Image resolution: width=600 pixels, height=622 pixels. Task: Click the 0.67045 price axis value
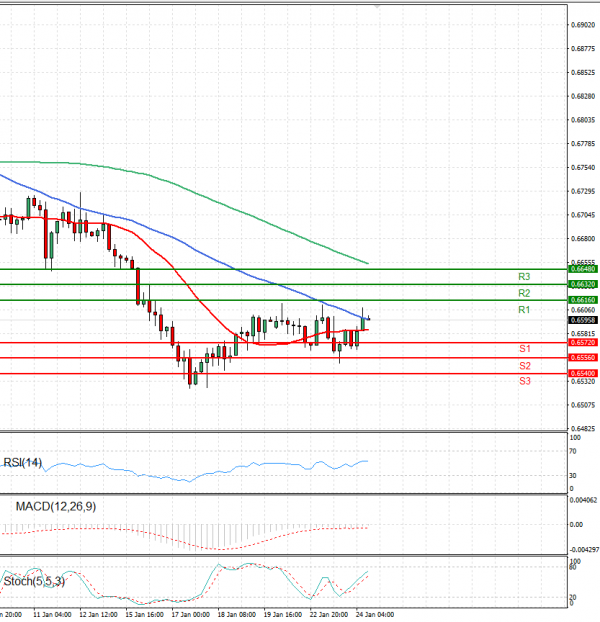pyautogui.click(x=583, y=215)
